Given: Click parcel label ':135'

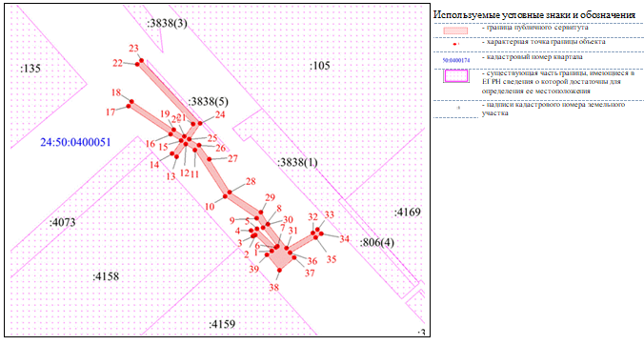Looking at the screenshot, I should point(30,69).
